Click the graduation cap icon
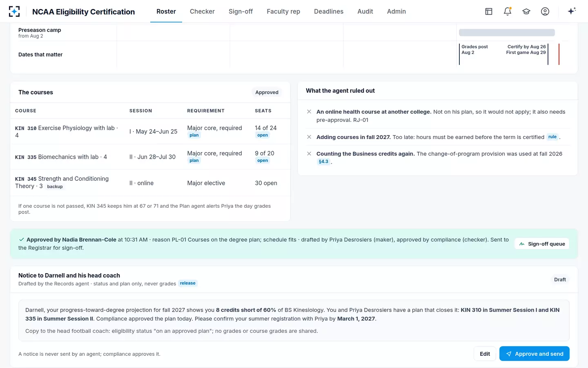588x368 pixels. pyautogui.click(x=526, y=11)
